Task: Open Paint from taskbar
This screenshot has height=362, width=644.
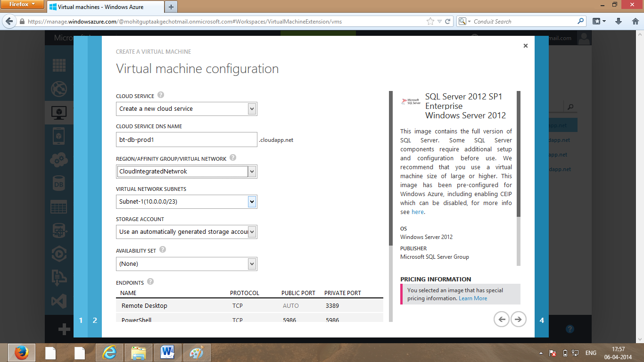Action: pyautogui.click(x=197, y=353)
